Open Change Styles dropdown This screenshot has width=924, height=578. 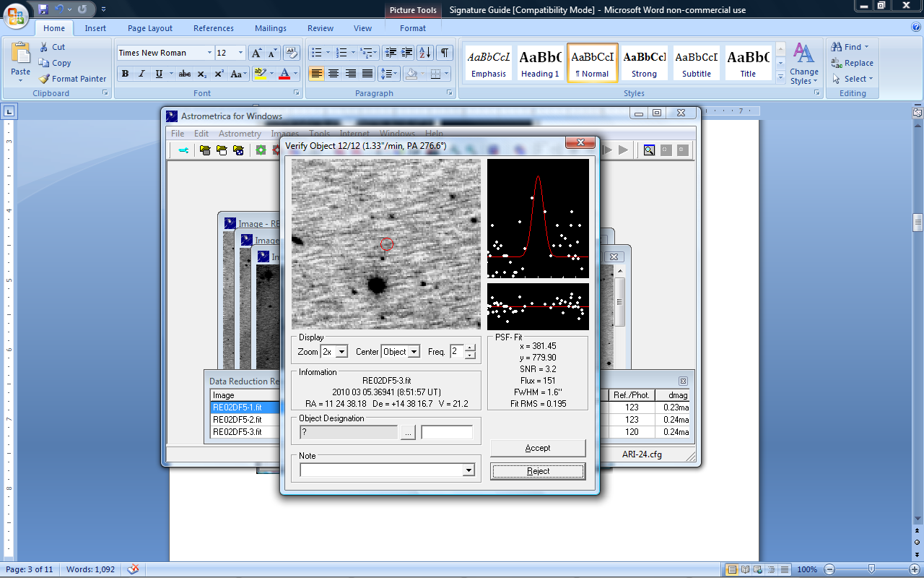(x=804, y=64)
